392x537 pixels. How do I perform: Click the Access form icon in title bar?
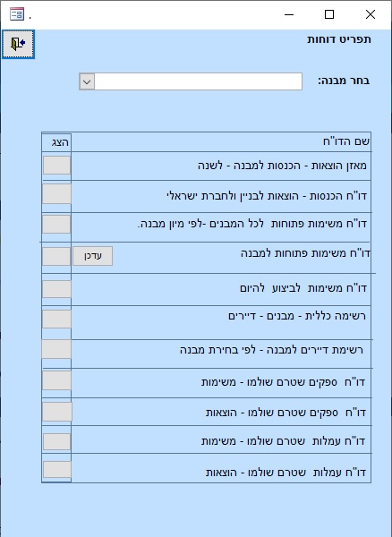17,14
